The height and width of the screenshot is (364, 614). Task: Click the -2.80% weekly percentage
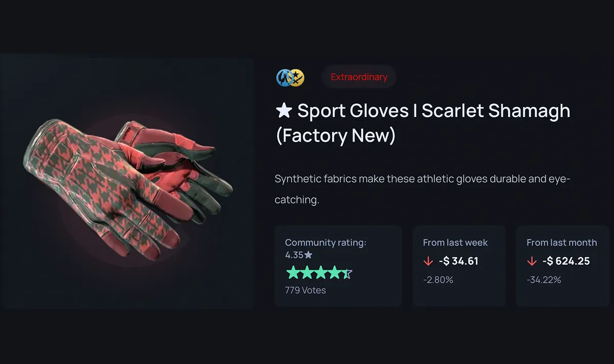438,280
